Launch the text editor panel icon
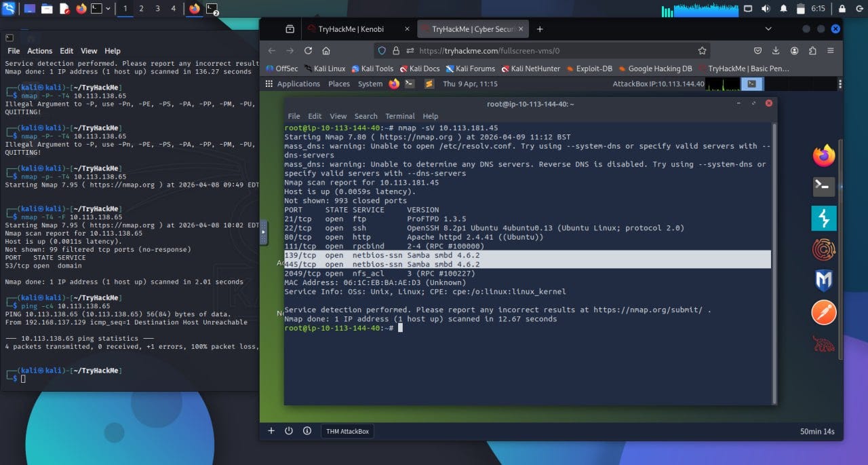Image resolution: width=868 pixels, height=465 pixels. [x=64, y=9]
